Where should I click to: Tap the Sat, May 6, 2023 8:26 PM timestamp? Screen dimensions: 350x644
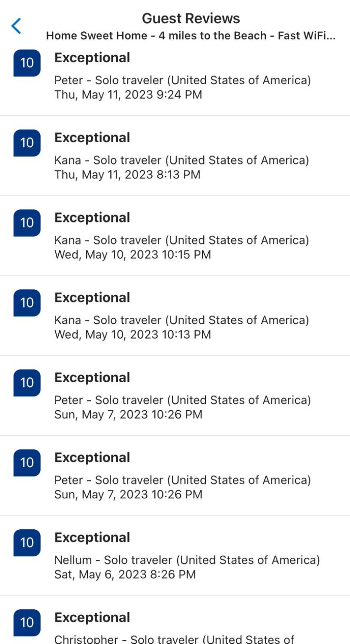(125, 574)
